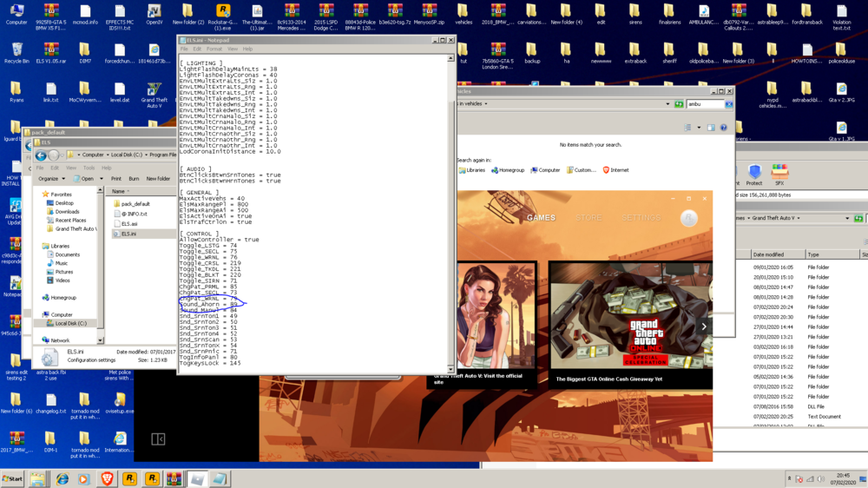The width and height of the screenshot is (868, 488).
Task: Click the Notepad scrollbar down arrow
Action: (450, 369)
